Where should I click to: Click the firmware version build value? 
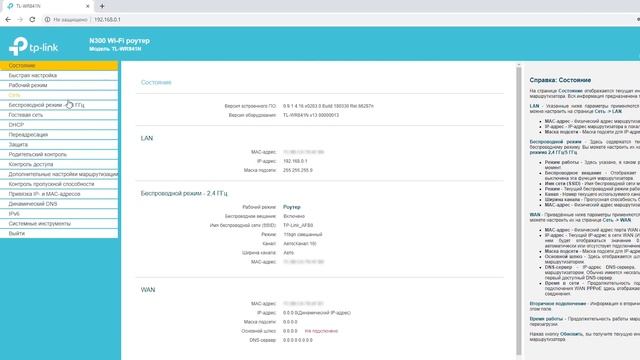(328, 106)
